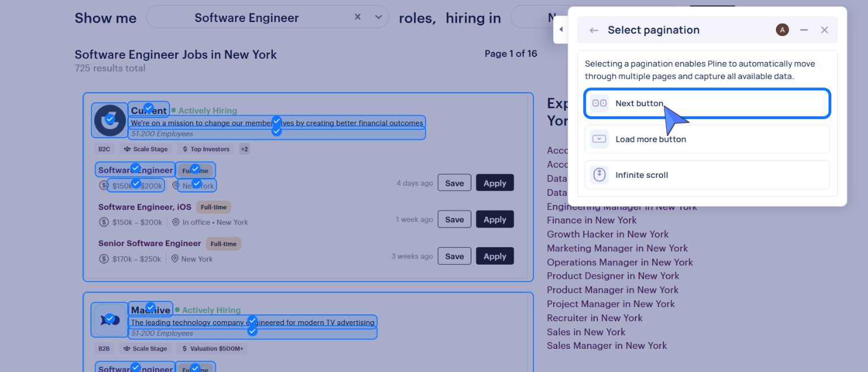Click the user avatar icon in the panel header

[x=782, y=30]
